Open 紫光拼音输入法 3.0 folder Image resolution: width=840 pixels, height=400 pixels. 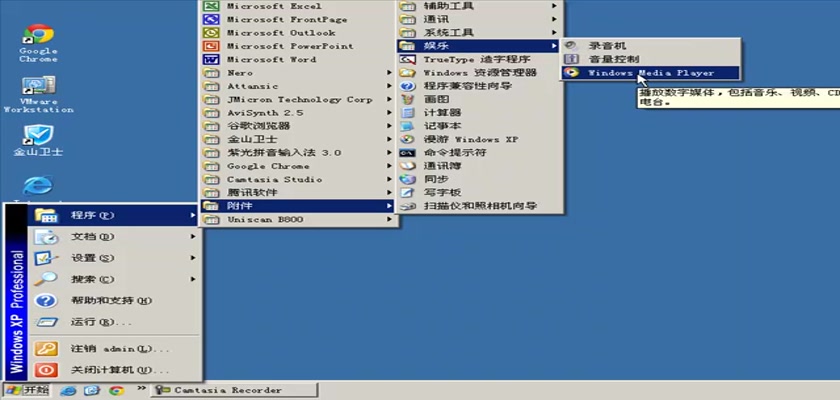coord(299,153)
